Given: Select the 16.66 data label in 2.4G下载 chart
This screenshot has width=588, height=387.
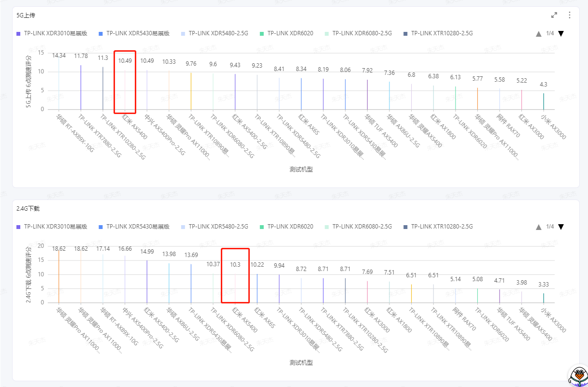Looking at the screenshot, I should click(125, 249).
